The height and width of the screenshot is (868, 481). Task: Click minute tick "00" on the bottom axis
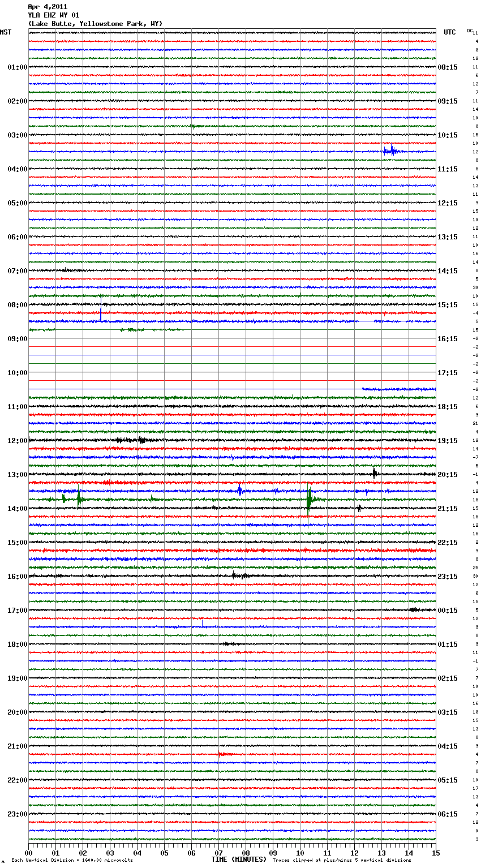pos(28,853)
